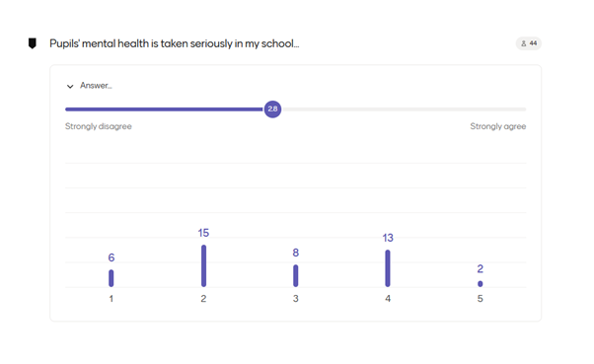Image resolution: width=594 pixels, height=364 pixels.
Task: Click the Strongly disagree label
Action: (x=99, y=126)
